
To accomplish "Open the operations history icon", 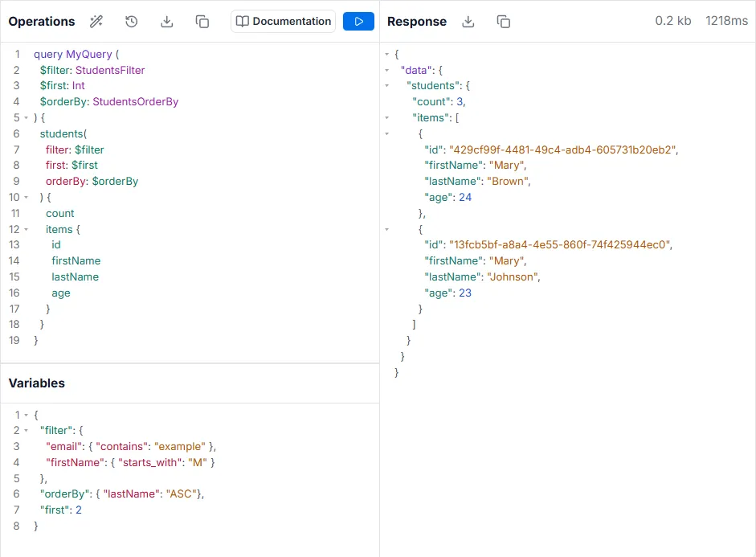I will coord(132,22).
